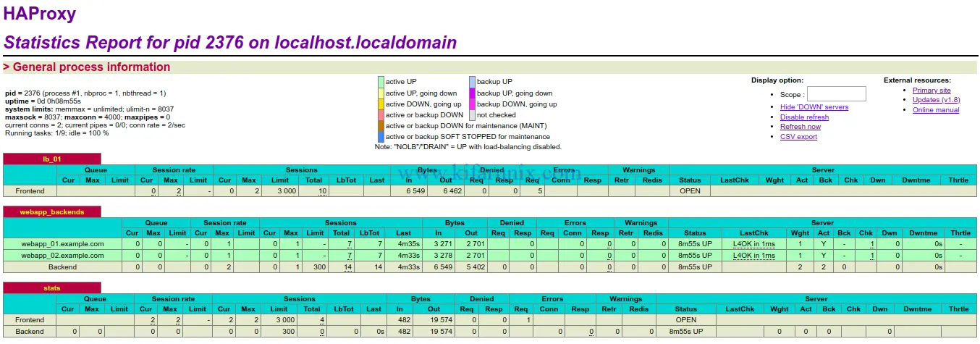Click the active UP, going down color box
Image resolution: width=980 pixels, height=344 pixels.
pyautogui.click(x=381, y=93)
